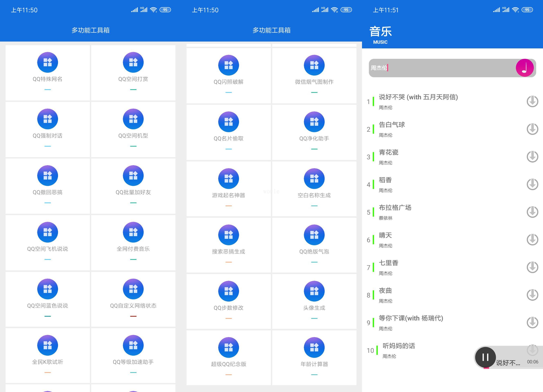Play the song title 夜曲
This screenshot has height=392, width=543.
coord(385,291)
